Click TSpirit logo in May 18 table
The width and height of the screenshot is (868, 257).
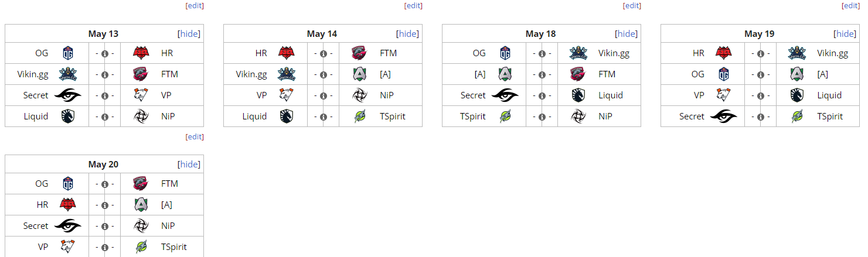(505, 116)
